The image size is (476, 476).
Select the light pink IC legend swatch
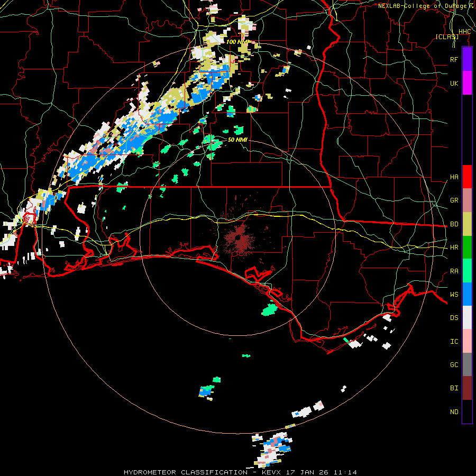467,341
